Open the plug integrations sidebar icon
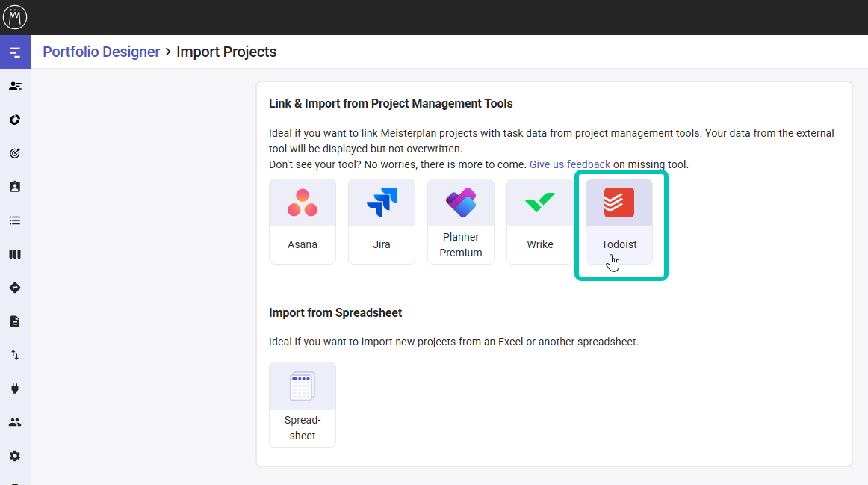The image size is (868, 485). coord(15,389)
